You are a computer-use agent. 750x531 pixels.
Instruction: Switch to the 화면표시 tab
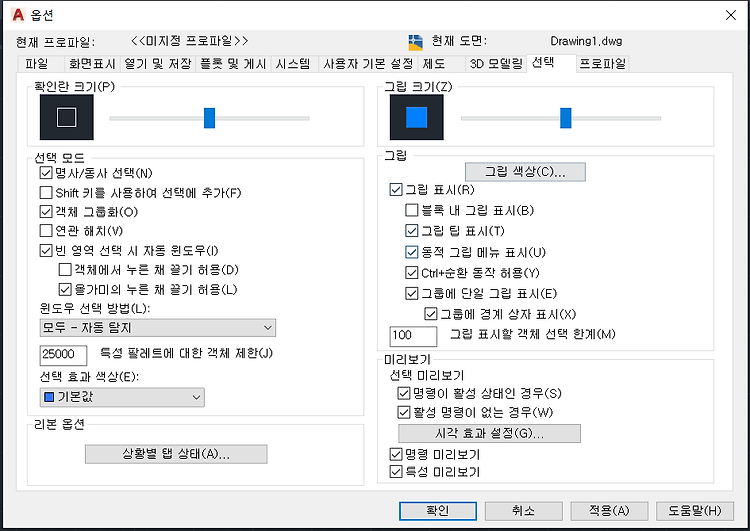click(92, 64)
